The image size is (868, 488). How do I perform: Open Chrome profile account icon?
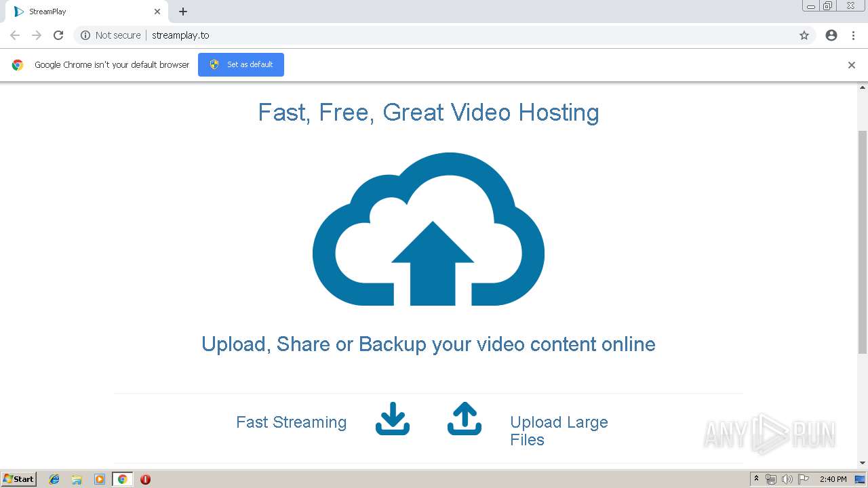(831, 35)
